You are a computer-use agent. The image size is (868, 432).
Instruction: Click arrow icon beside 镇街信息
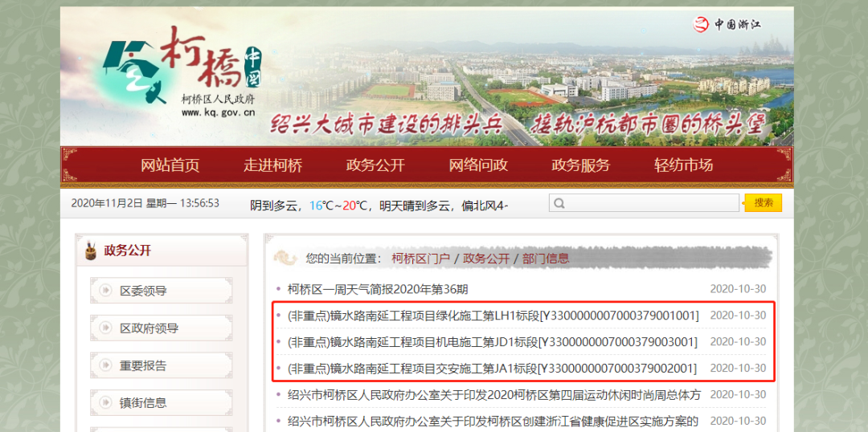[x=105, y=402]
